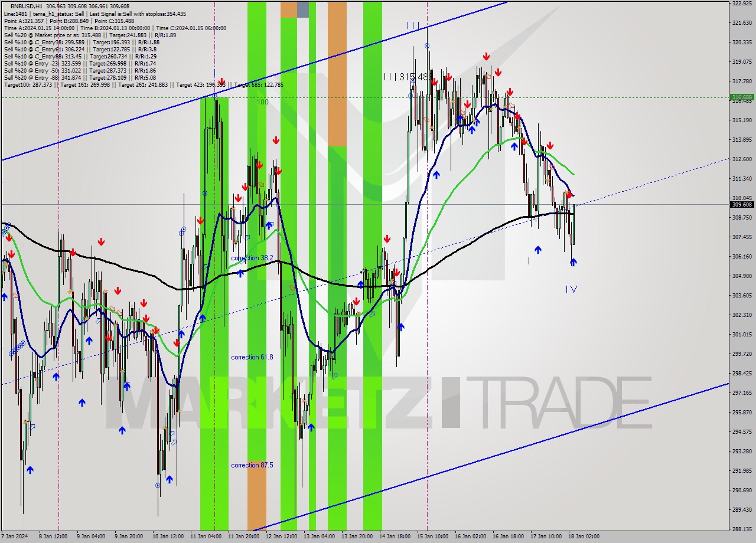Click the 304.900 price axis label

[x=742, y=276]
